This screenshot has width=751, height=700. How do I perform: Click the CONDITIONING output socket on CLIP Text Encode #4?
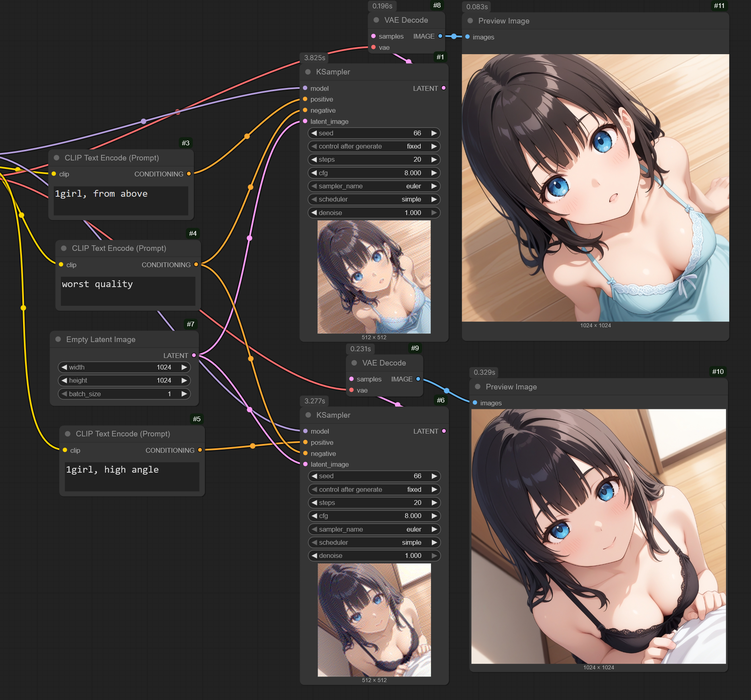(196, 264)
